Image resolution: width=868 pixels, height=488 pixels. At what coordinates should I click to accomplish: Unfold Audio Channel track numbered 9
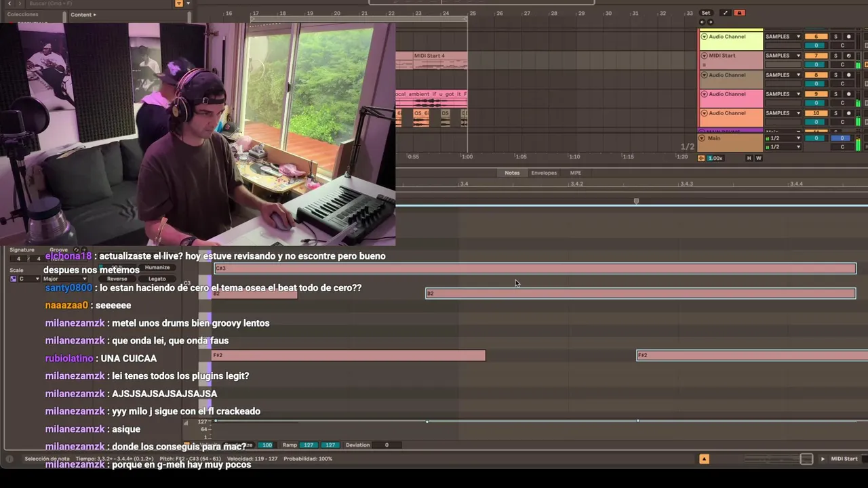click(704, 94)
